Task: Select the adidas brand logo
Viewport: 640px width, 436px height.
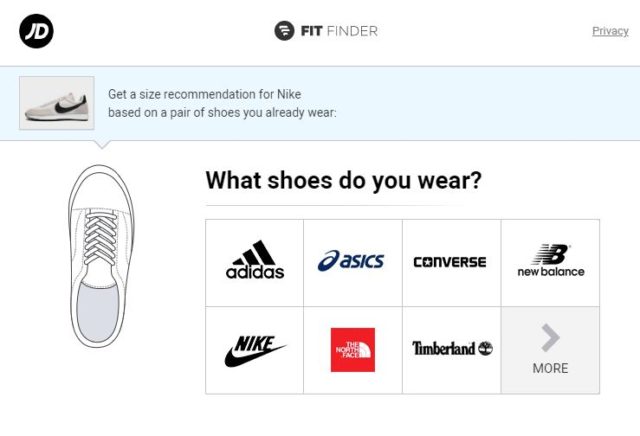Action: point(255,261)
